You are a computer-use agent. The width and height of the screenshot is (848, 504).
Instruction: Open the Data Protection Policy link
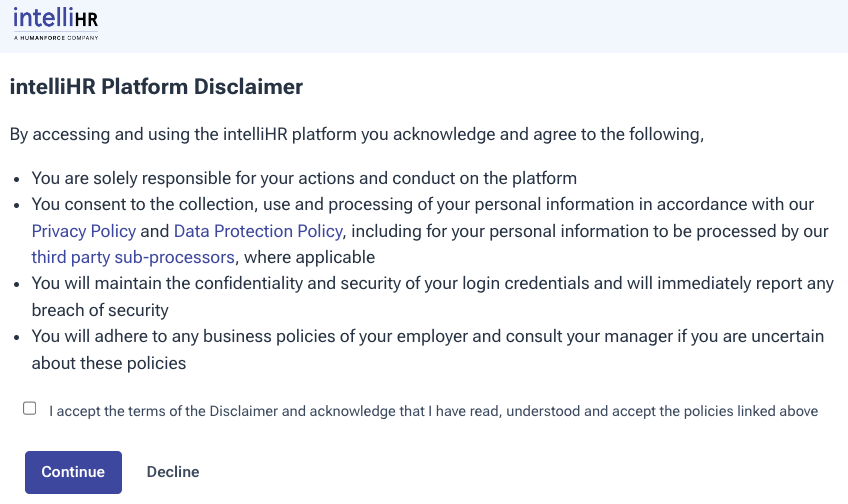pyautogui.click(x=258, y=231)
